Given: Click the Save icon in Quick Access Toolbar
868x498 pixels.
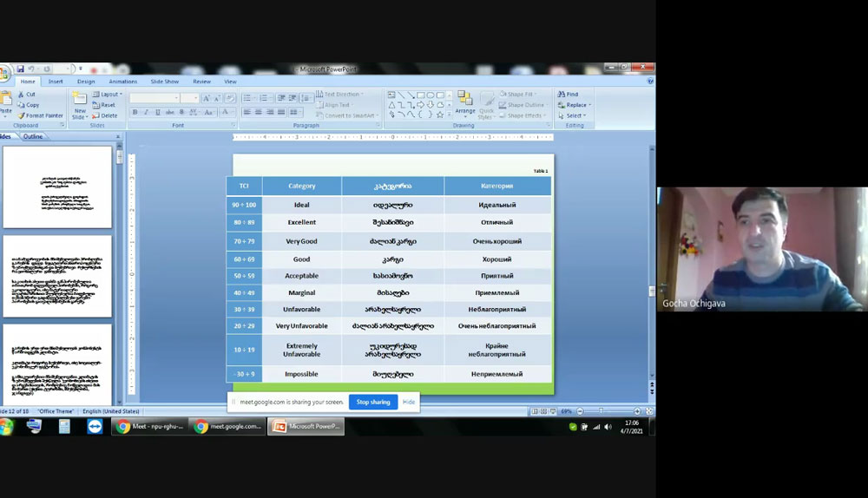Looking at the screenshot, I should [x=20, y=69].
